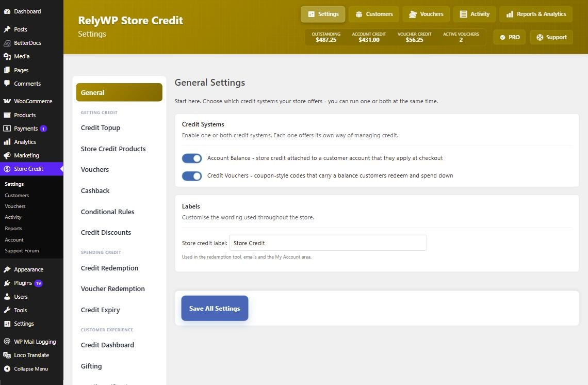Open the Vouchers settings section in the panel

tap(95, 170)
